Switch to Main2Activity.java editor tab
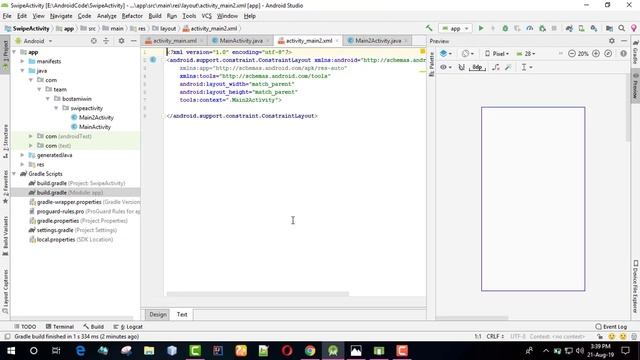 pyautogui.click(x=378, y=41)
